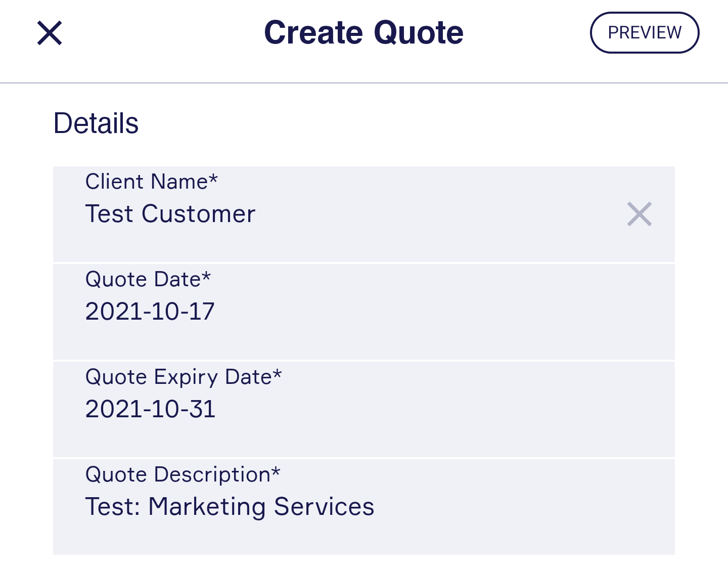This screenshot has width=728, height=569.
Task: Click the Create Quote title
Action: point(364,33)
